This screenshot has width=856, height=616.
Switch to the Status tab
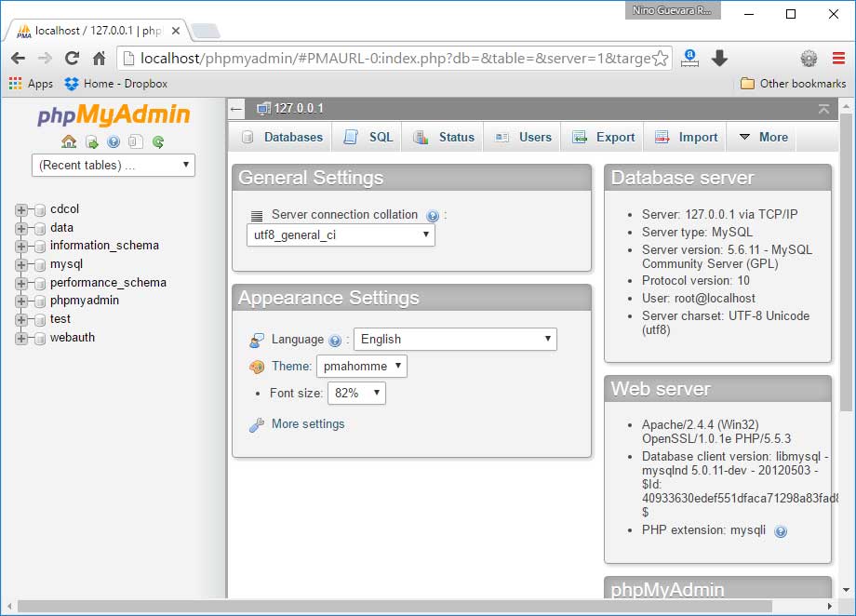[x=444, y=137]
